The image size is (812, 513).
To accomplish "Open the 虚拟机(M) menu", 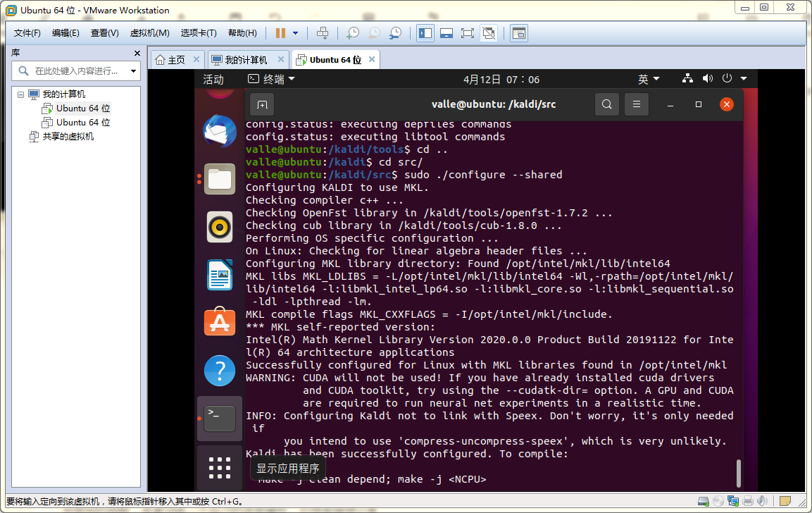I will point(150,33).
